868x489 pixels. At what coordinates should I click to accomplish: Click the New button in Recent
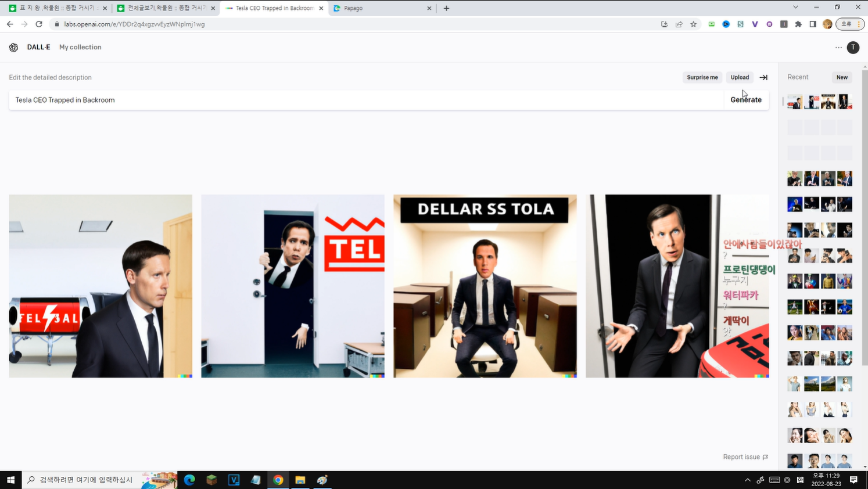(x=842, y=77)
